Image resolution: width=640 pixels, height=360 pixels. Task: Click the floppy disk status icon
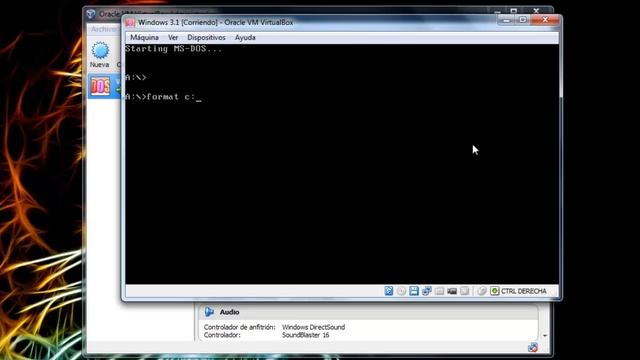coord(414,291)
